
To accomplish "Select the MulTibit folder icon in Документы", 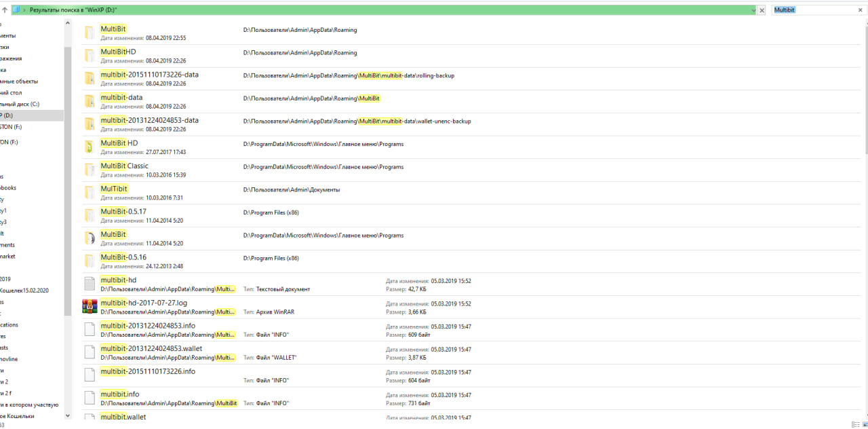I will tap(90, 192).
